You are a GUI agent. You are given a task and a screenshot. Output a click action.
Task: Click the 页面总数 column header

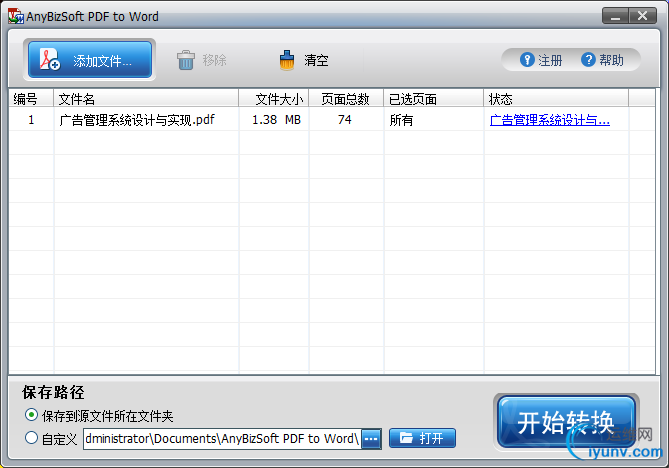tap(346, 99)
